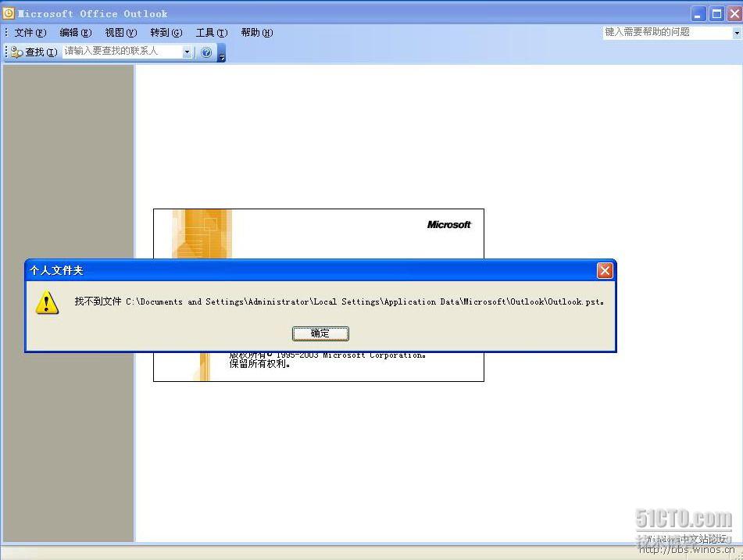Open the 视图(V) menu
The width and height of the screenshot is (743, 560).
(x=121, y=33)
